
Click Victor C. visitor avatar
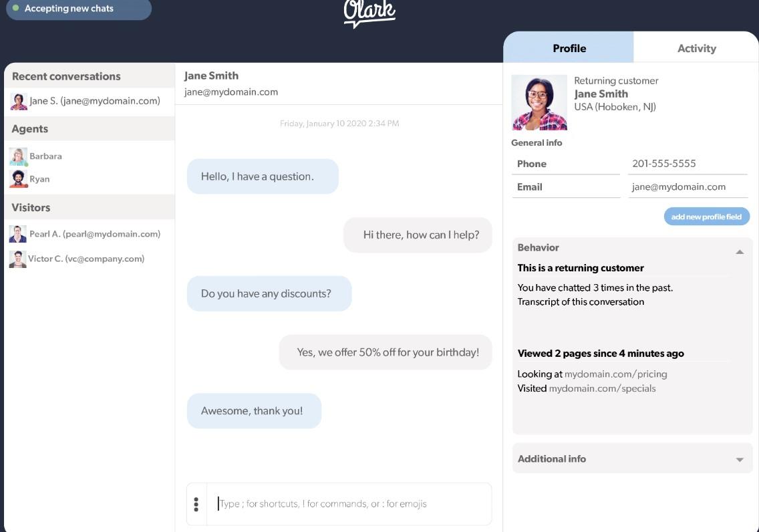pos(18,259)
